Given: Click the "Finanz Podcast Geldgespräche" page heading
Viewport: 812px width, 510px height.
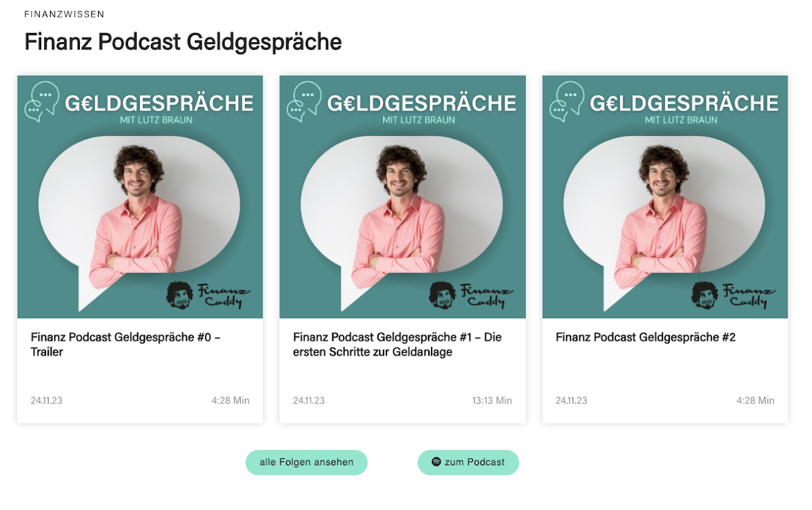Looking at the screenshot, I should pos(183,42).
